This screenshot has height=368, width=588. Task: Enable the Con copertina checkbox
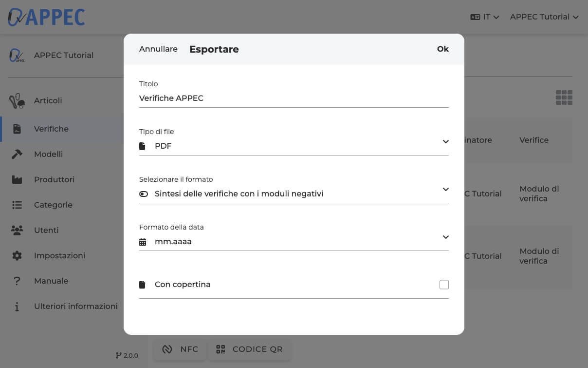(x=443, y=285)
